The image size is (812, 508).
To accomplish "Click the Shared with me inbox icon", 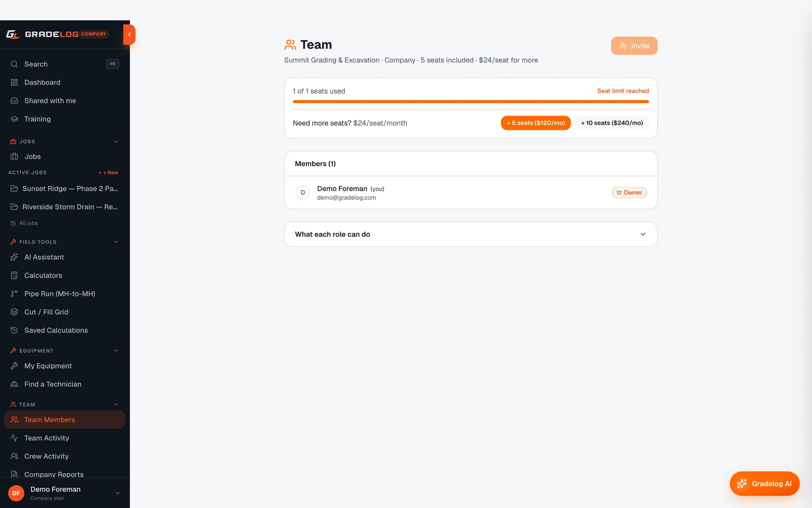I will [x=14, y=100].
